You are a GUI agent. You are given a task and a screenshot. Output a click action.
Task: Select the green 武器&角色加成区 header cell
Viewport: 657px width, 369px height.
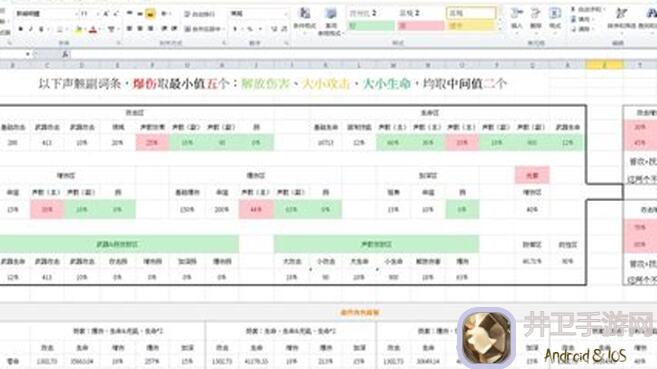(119, 244)
